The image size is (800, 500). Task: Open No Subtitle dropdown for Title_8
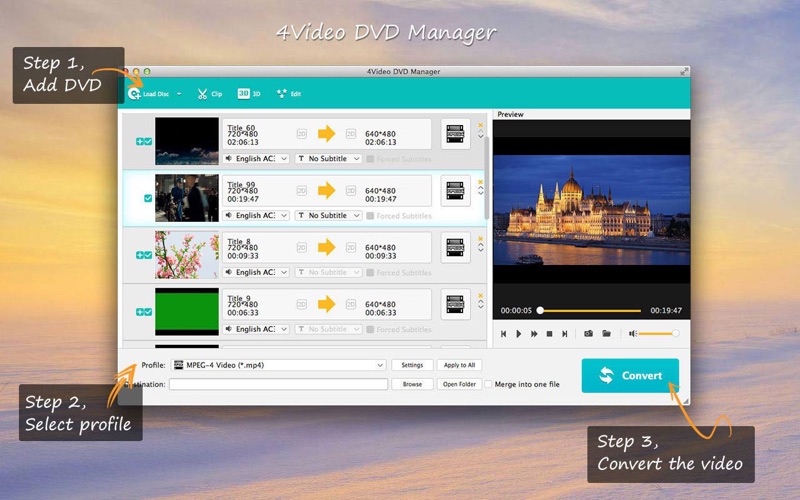(x=329, y=272)
